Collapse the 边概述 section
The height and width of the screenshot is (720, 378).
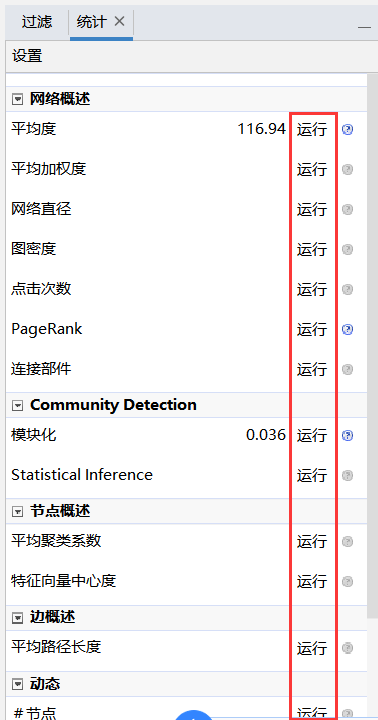pos(17,618)
